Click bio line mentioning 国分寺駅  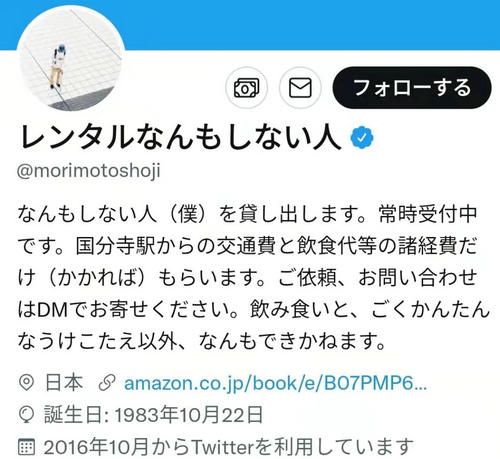pos(247,246)
